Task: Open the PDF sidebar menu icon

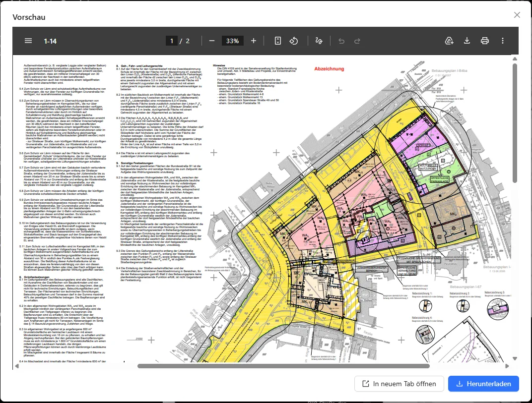Action: (x=28, y=41)
